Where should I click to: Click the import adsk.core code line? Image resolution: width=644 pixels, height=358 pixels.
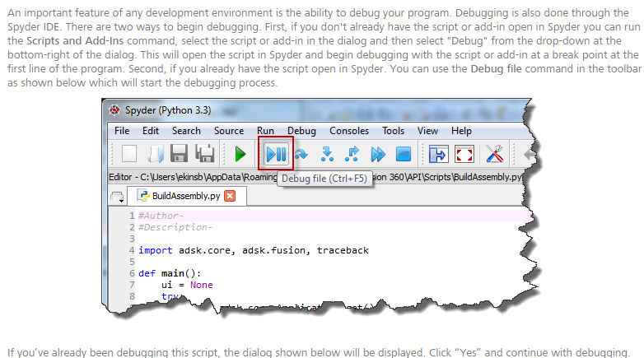[x=254, y=250]
